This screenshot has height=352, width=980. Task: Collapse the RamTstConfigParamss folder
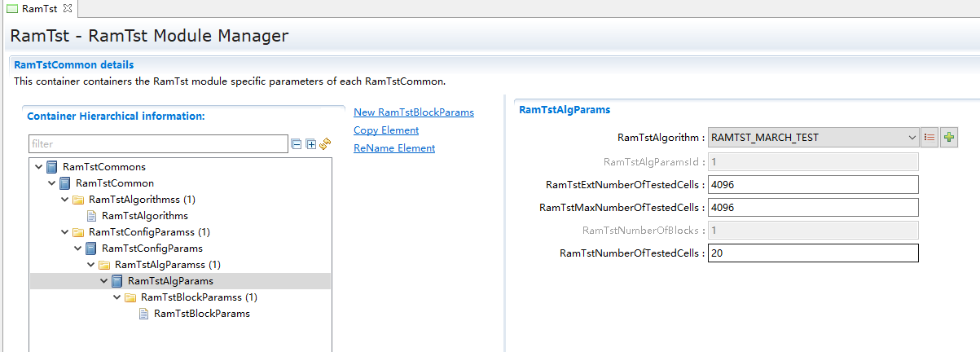click(x=65, y=232)
